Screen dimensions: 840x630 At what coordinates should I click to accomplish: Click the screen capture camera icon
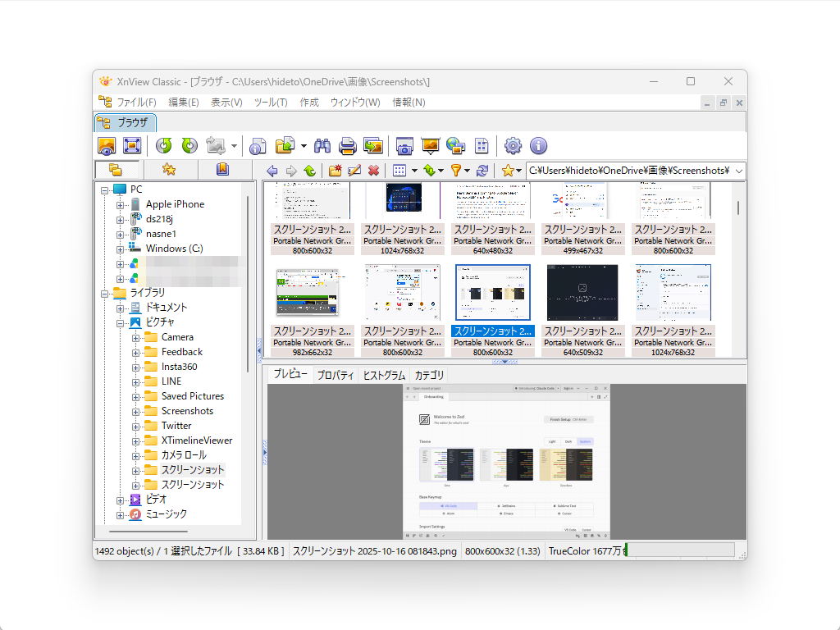pyautogui.click(x=404, y=146)
